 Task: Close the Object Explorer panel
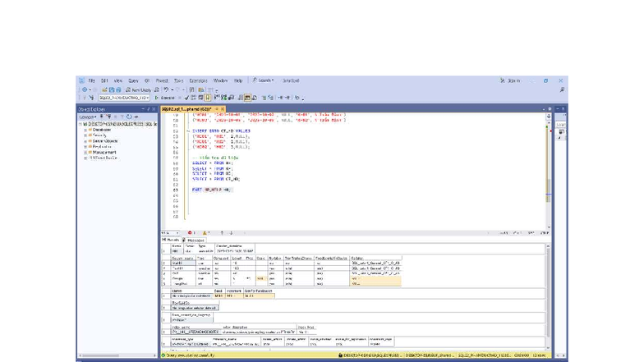154,109
